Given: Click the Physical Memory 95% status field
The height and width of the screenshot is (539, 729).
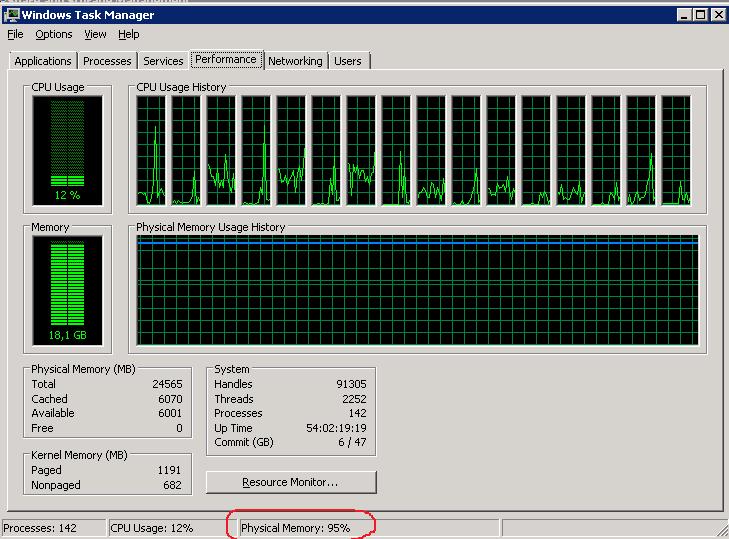Looking at the screenshot, I should (x=295, y=527).
